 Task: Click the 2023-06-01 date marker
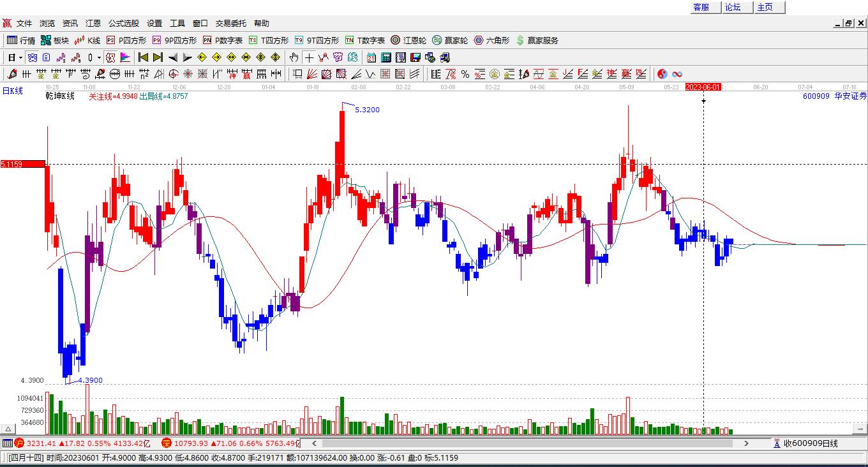click(x=703, y=87)
